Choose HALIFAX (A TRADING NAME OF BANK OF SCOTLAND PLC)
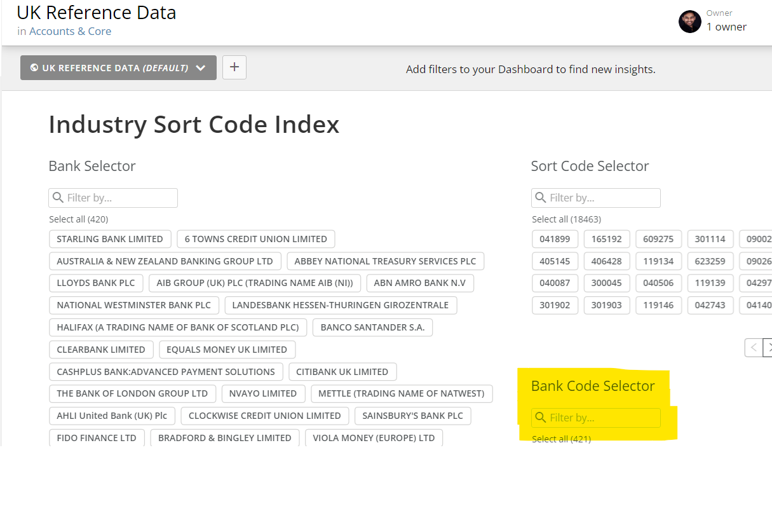The width and height of the screenshot is (772, 532). [x=178, y=327]
